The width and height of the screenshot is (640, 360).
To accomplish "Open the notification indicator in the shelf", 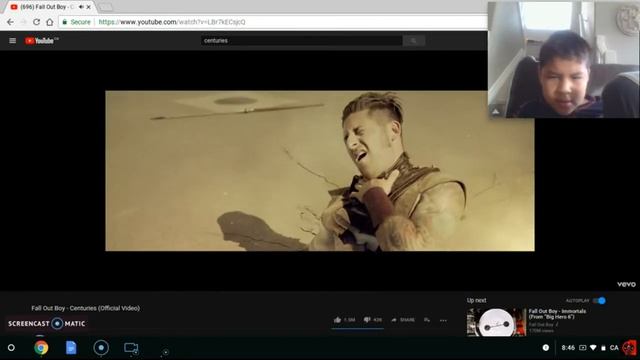I will tap(546, 348).
